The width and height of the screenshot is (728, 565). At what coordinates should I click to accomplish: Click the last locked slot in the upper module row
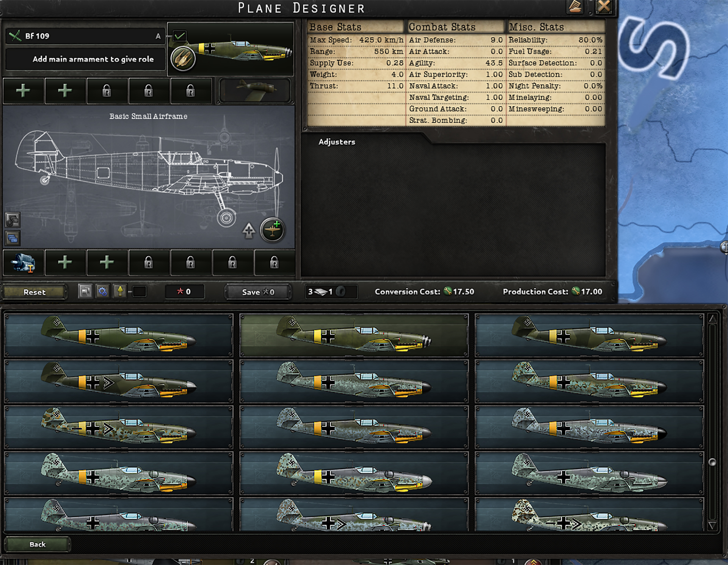tap(191, 91)
